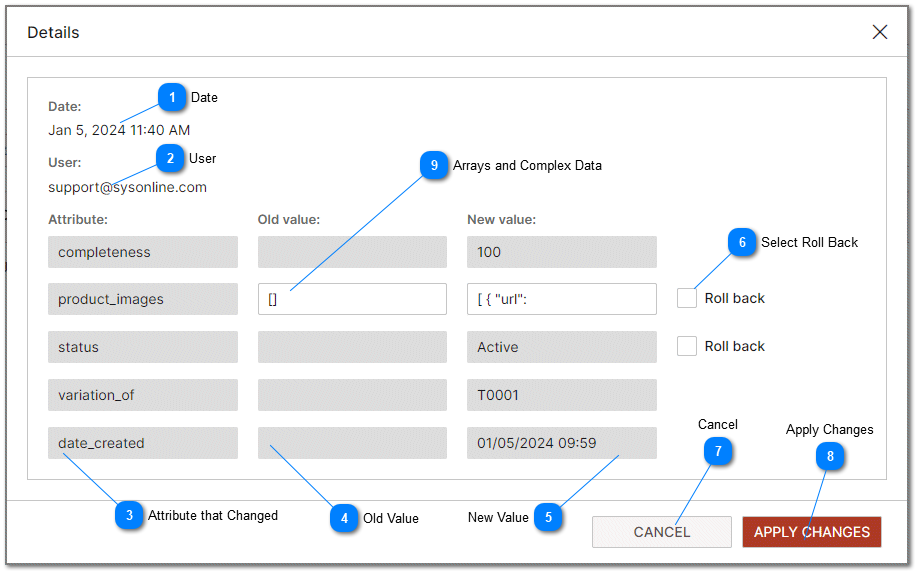Viewport: 918px width, 574px height.
Task: Click callout badge 7 above Cancel button
Action: tap(717, 452)
